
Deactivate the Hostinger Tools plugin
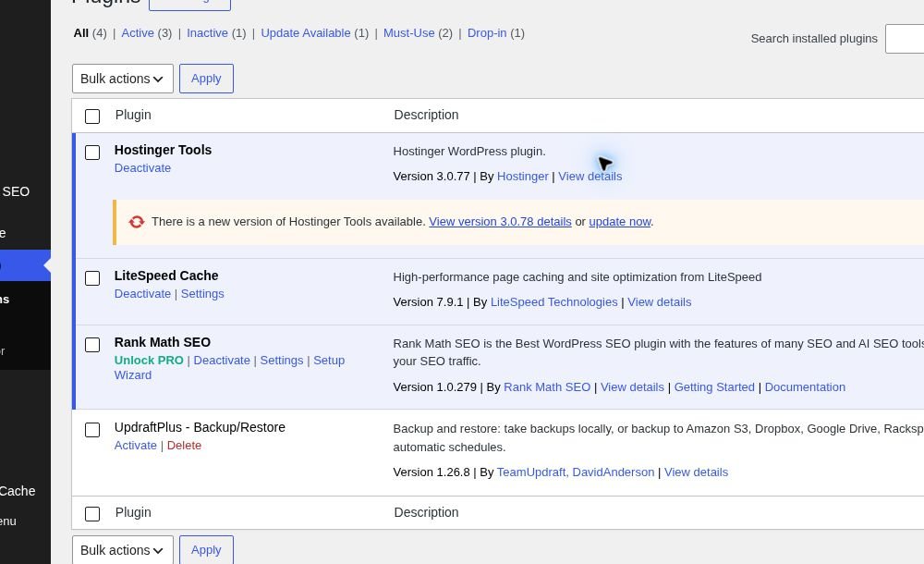pos(142,168)
